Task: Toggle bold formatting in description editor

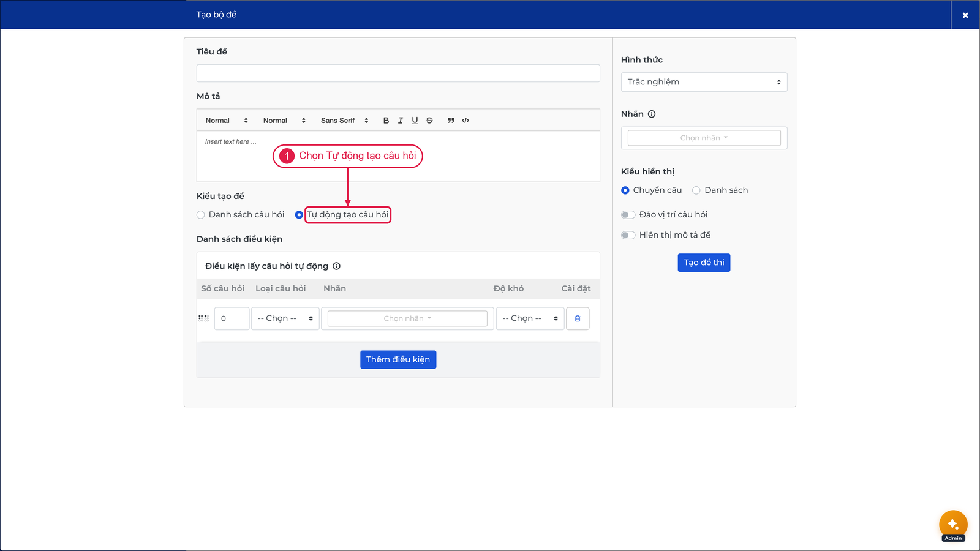Action: pos(386,121)
